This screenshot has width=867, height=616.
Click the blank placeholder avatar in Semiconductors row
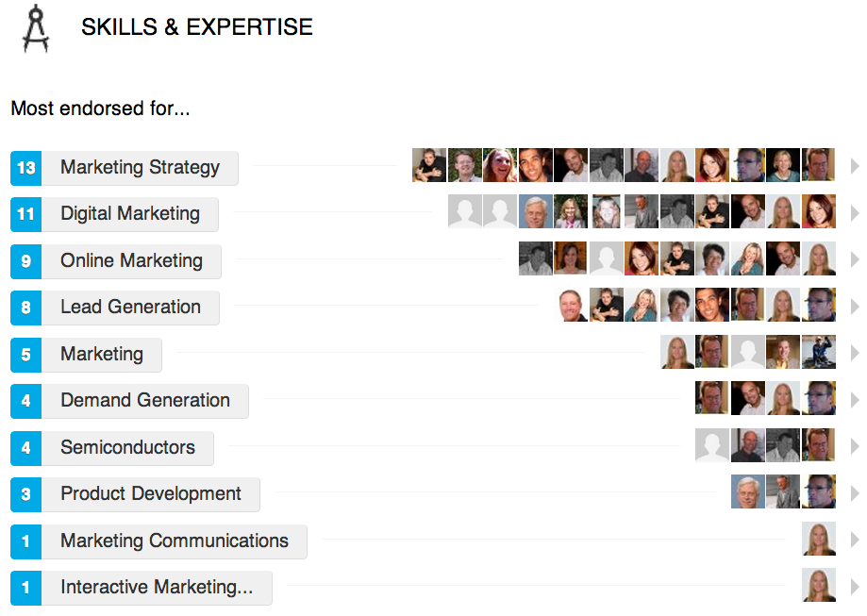[712, 445]
